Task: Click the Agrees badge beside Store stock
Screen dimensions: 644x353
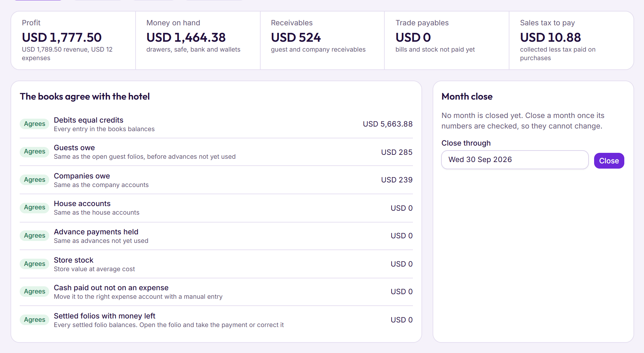Action: coord(34,264)
